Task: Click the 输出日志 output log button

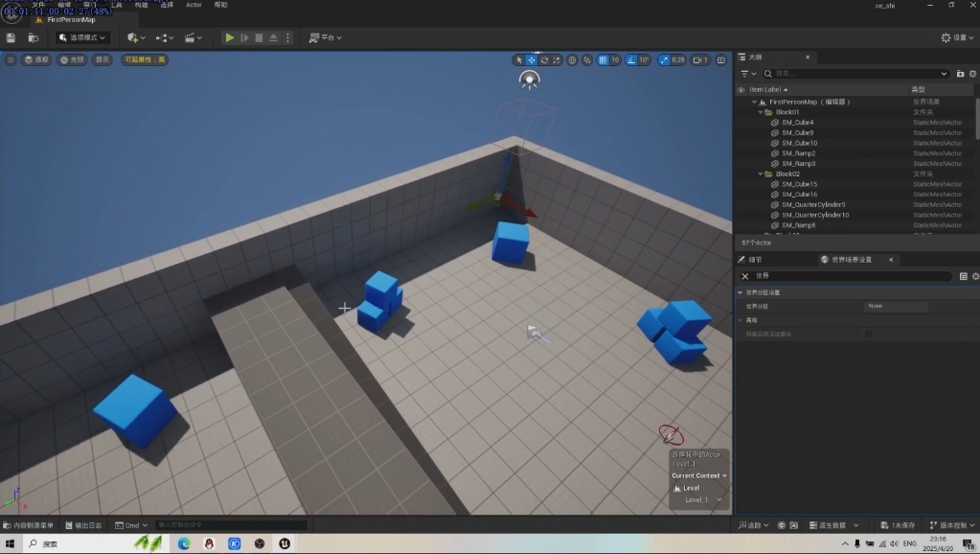Action: [x=83, y=525]
